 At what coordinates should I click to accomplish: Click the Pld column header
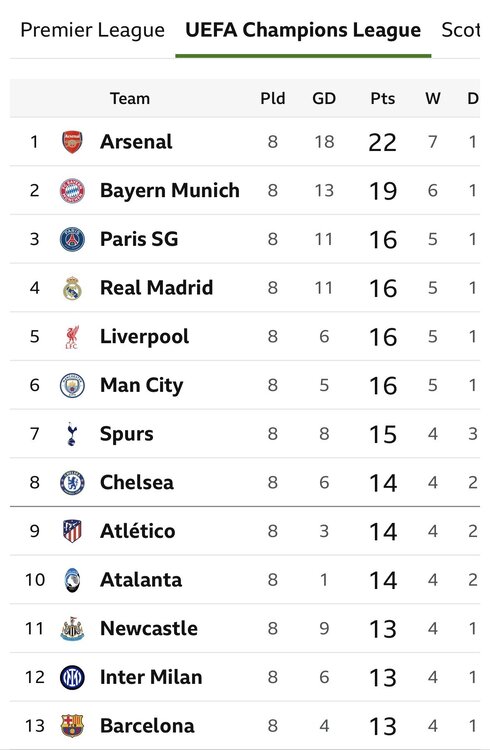273,99
